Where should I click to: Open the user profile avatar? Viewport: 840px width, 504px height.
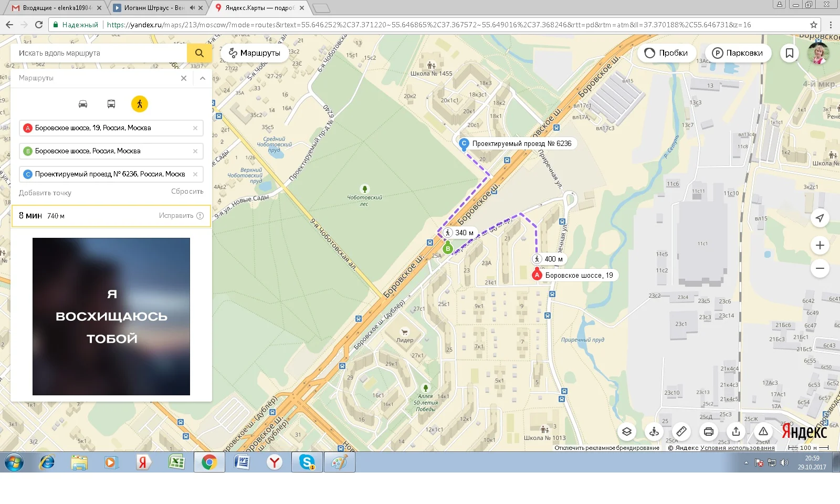point(818,53)
